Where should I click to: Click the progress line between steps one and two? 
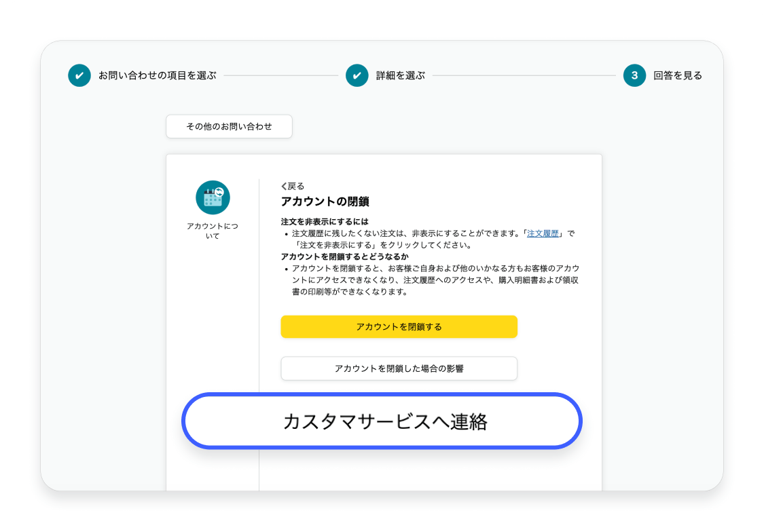pyautogui.click(x=280, y=75)
